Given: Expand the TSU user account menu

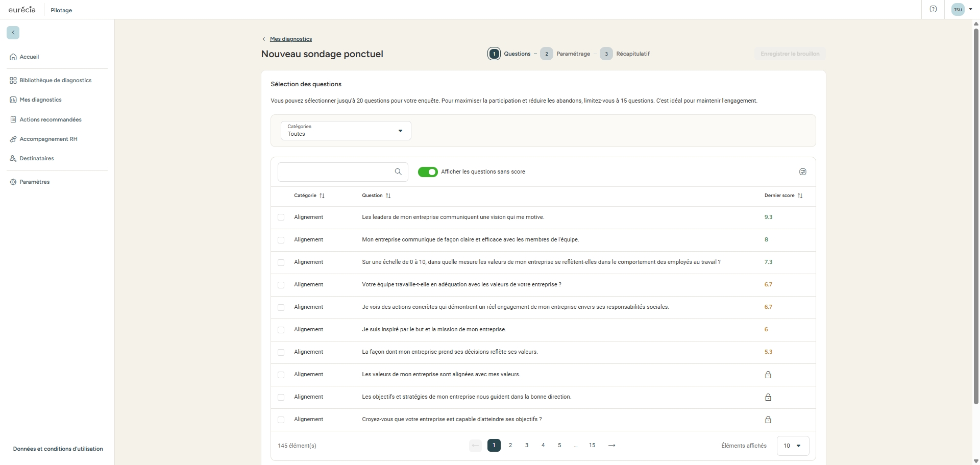Looking at the screenshot, I should pyautogui.click(x=962, y=9).
